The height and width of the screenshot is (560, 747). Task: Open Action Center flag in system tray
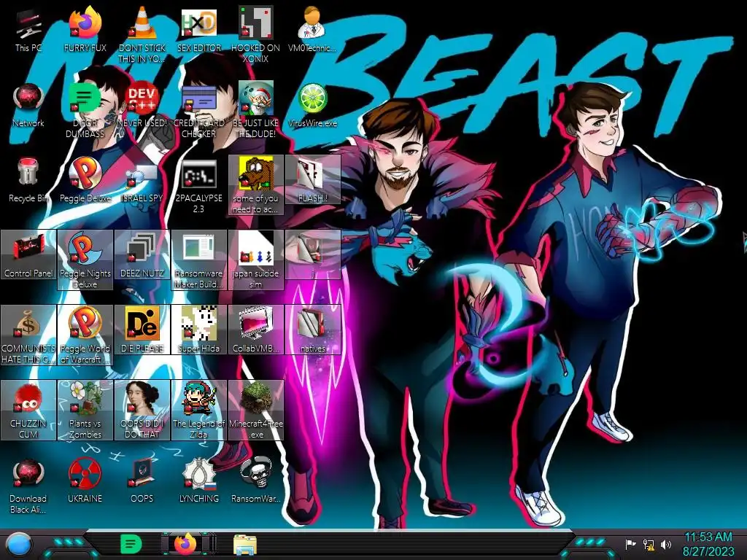coord(630,544)
